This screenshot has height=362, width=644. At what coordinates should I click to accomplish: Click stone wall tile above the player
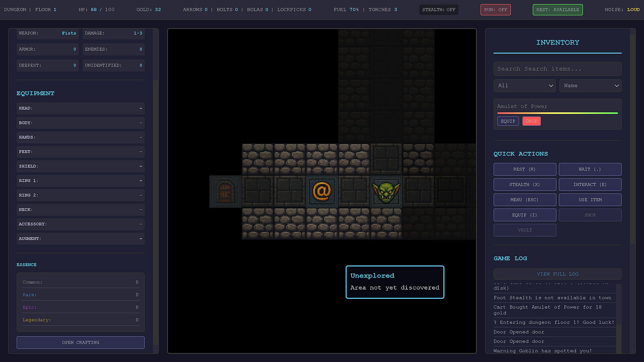click(322, 159)
